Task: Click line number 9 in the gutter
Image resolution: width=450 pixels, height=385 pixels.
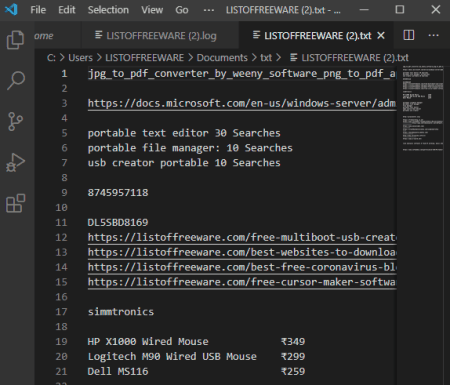Action: pyautogui.click(x=64, y=193)
